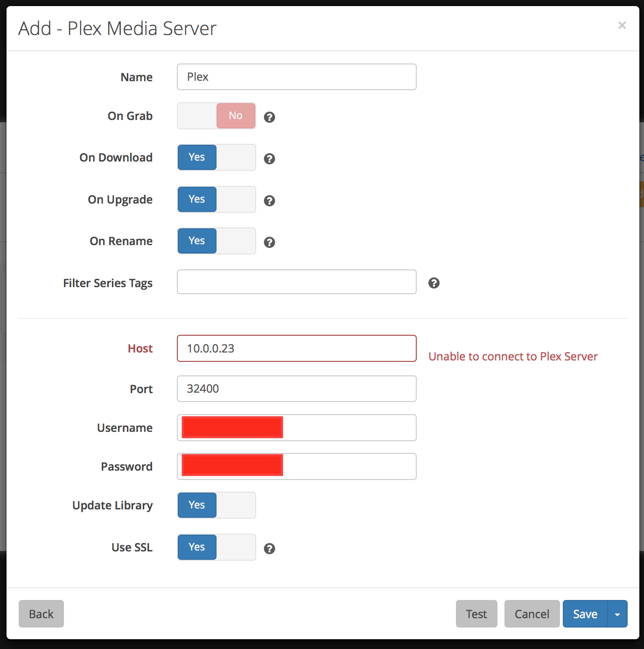Click the 'Update Library' label
The height and width of the screenshot is (649, 644).
click(x=112, y=506)
